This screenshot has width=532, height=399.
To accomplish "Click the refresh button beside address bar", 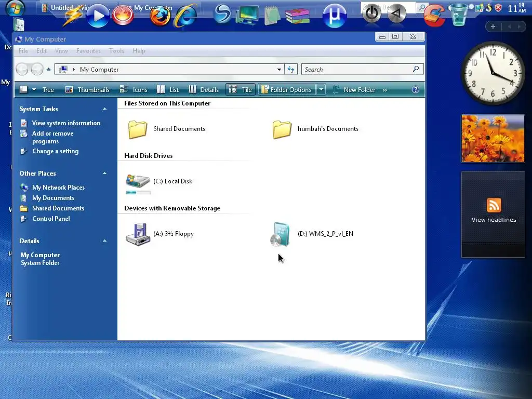I will click(291, 69).
